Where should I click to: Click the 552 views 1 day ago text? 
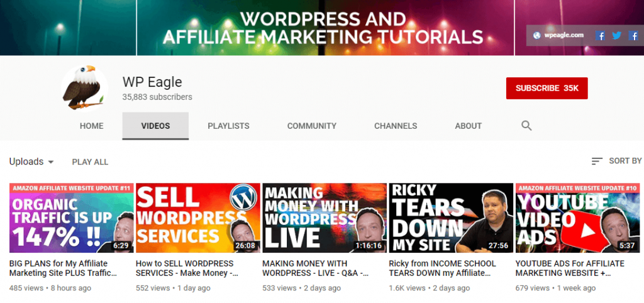(x=173, y=288)
